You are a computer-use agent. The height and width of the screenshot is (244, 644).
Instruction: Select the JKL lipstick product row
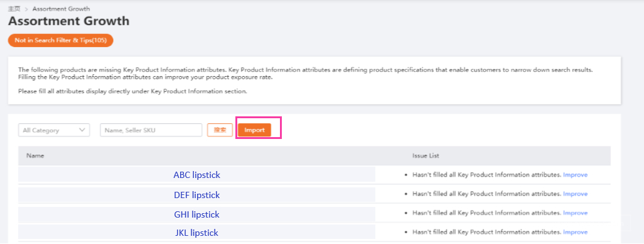(x=314, y=233)
